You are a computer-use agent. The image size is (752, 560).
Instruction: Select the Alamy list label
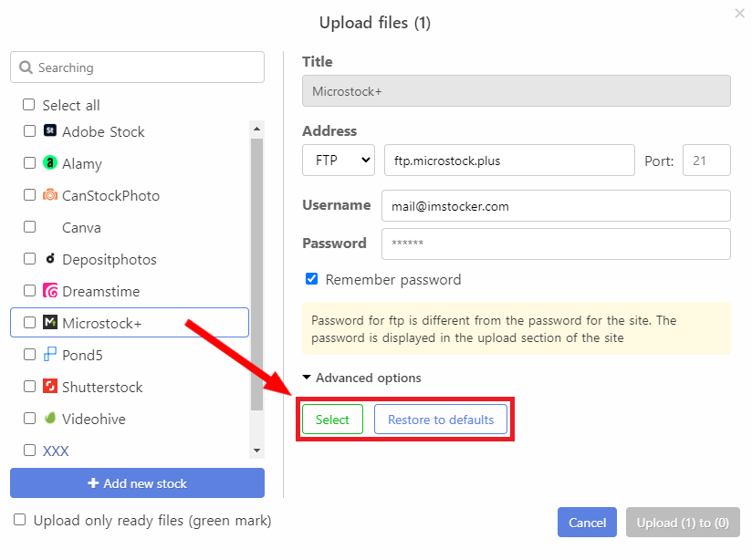[x=82, y=163]
